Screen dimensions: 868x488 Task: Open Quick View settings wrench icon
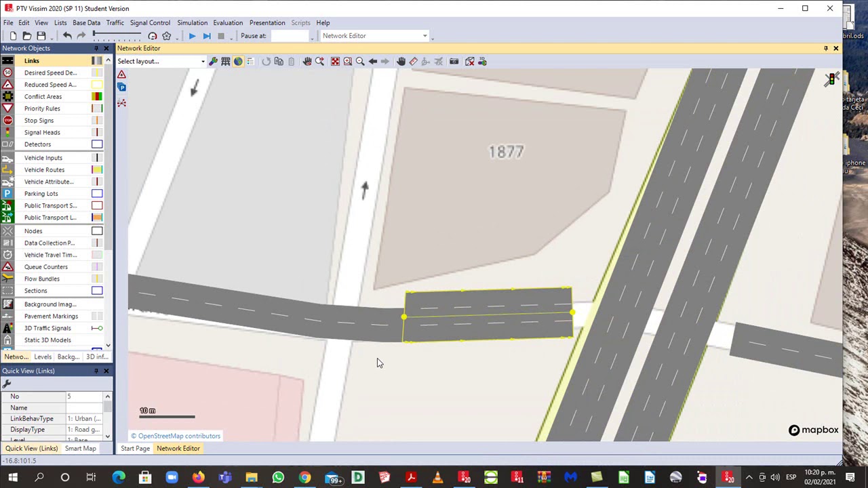(x=7, y=384)
